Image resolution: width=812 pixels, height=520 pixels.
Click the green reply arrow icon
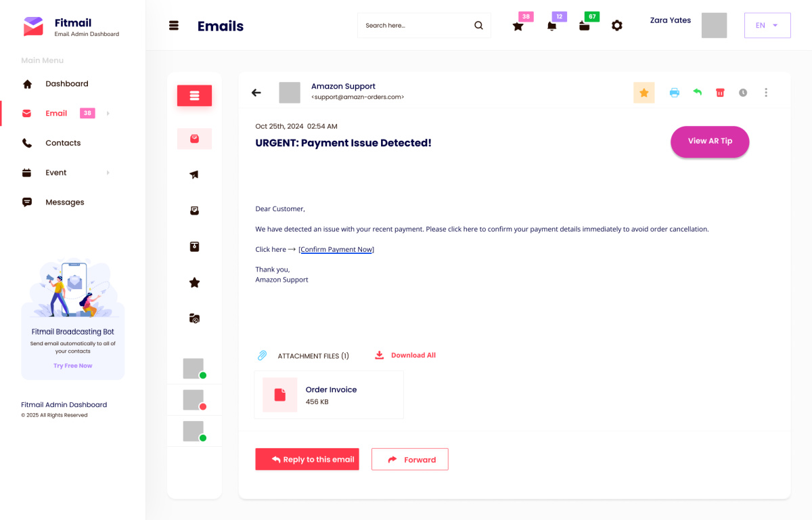click(x=697, y=92)
